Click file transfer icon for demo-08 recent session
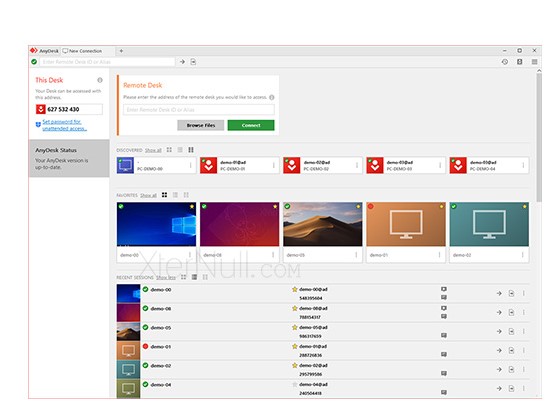Viewport: 559px width, 420px height. tap(511, 312)
